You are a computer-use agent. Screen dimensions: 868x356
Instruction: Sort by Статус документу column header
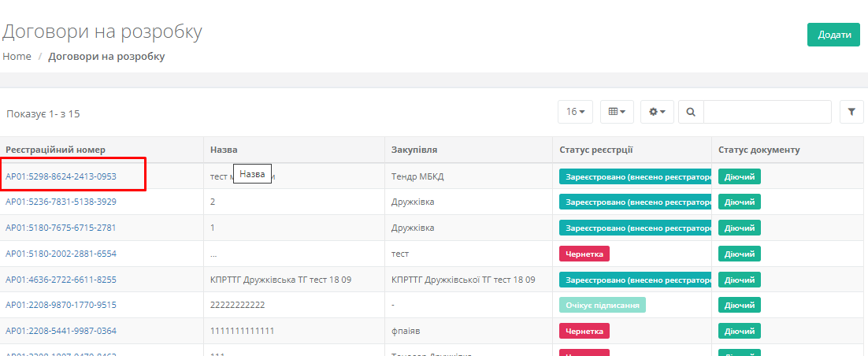point(759,150)
